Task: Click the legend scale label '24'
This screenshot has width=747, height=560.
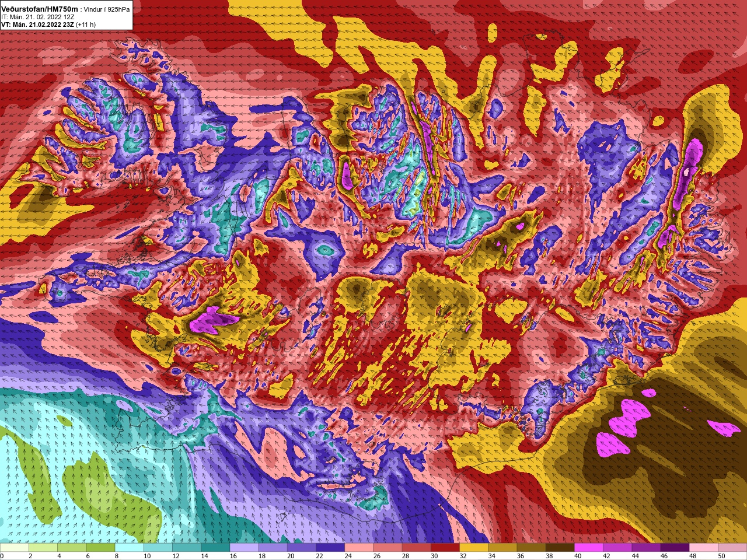Action: pyautogui.click(x=348, y=556)
